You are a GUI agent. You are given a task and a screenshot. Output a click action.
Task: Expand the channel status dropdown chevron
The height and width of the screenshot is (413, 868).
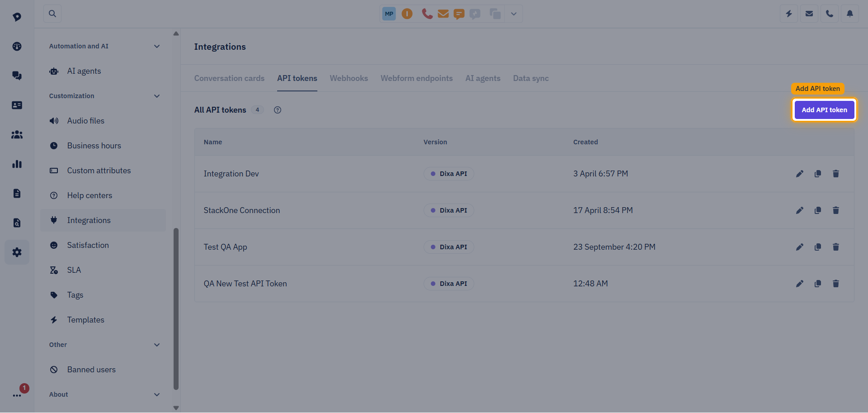tap(514, 14)
